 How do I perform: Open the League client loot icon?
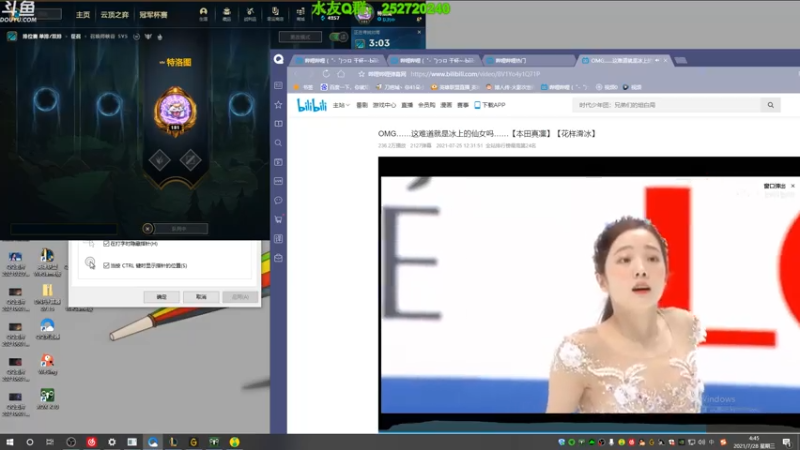pyautogui.click(x=250, y=14)
